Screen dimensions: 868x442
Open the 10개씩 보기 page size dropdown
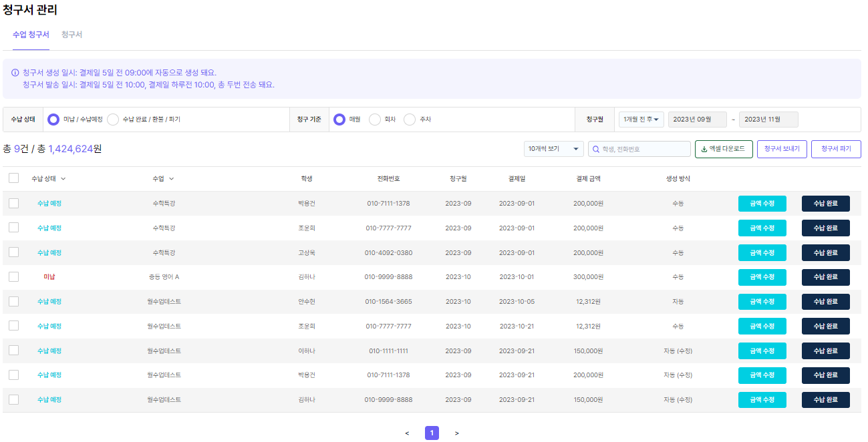tap(554, 149)
